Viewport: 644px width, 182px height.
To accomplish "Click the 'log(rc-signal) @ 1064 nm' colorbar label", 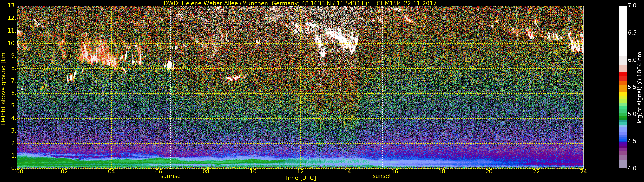I will point(639,88).
